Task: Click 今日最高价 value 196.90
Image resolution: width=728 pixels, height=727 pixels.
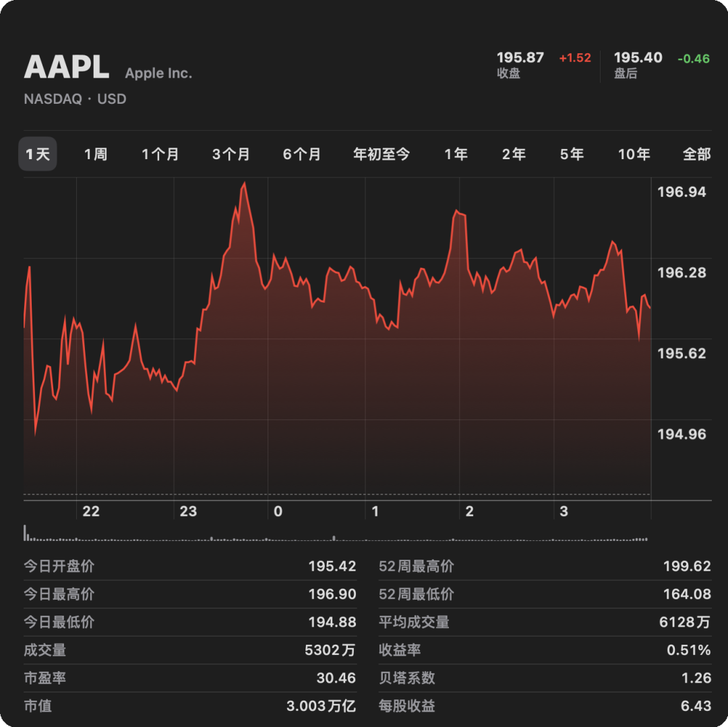Action: point(332,594)
